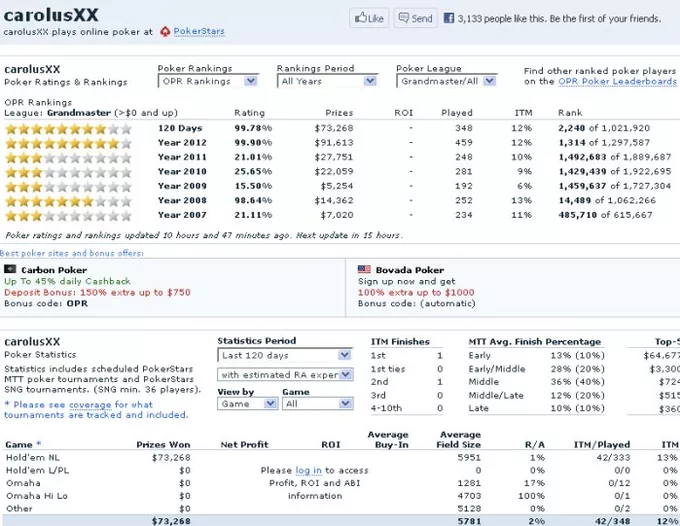
Task: Click the log in link
Action: coord(308,470)
